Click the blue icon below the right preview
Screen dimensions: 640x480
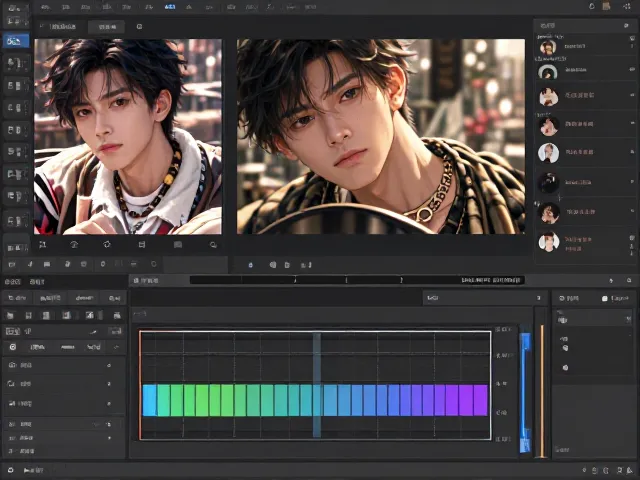[251, 265]
